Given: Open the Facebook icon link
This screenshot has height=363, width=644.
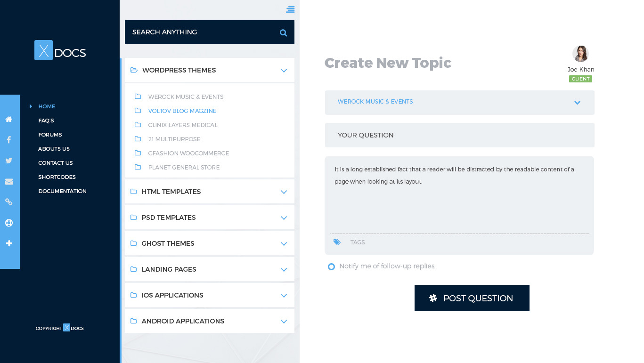Looking at the screenshot, I should [9, 140].
